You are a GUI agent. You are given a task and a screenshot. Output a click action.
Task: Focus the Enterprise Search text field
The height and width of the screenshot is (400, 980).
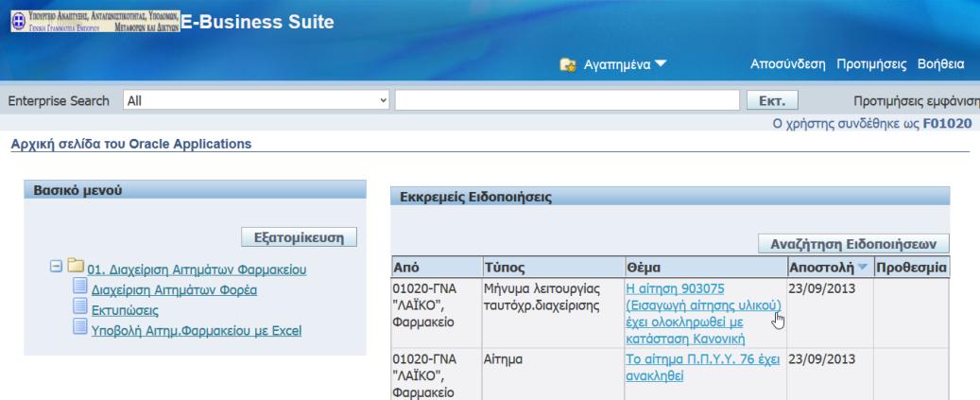[x=567, y=100]
